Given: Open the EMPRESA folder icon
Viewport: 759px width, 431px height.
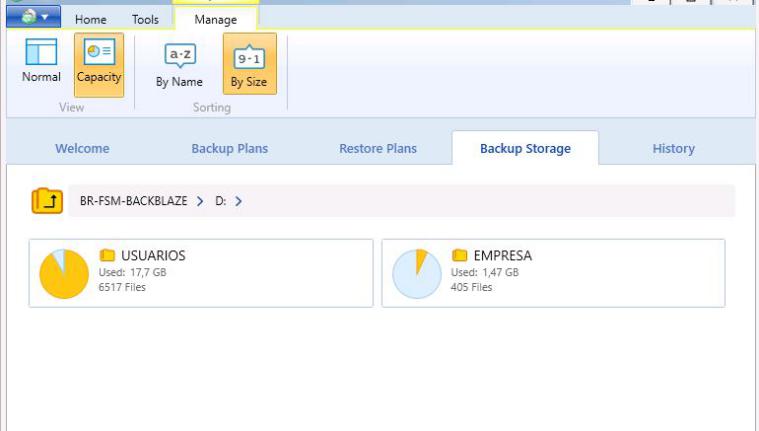Looking at the screenshot, I should (460, 256).
